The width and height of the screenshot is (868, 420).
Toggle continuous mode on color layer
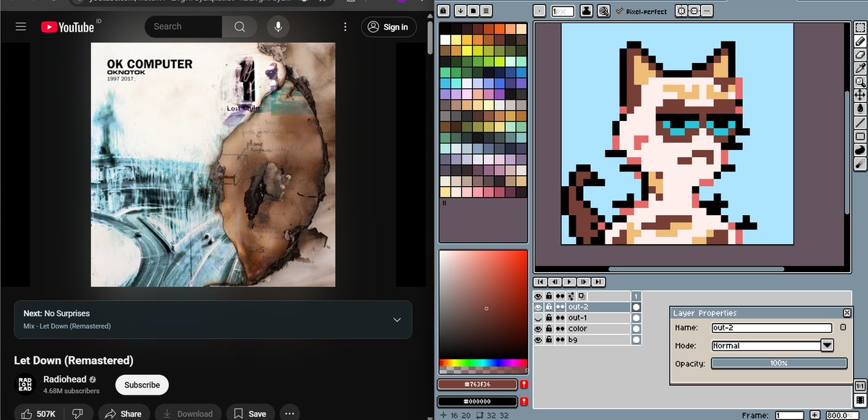click(560, 329)
